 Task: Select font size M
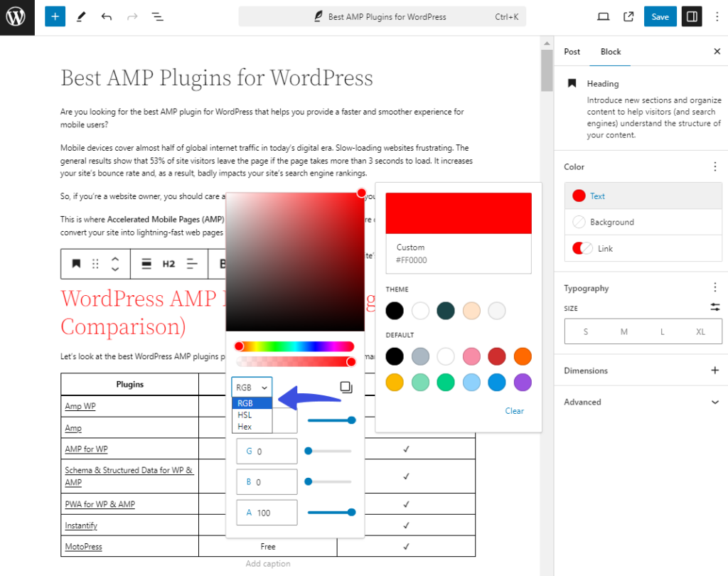624,331
